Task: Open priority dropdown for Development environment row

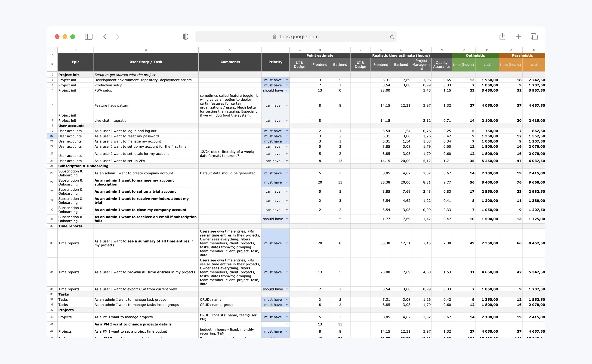Action: tap(287, 80)
